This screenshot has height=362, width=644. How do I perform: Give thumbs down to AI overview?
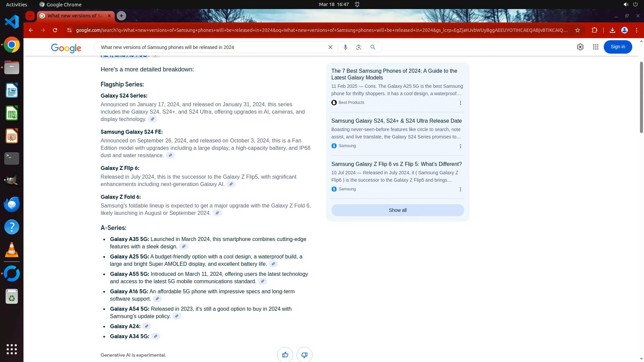(x=304, y=355)
